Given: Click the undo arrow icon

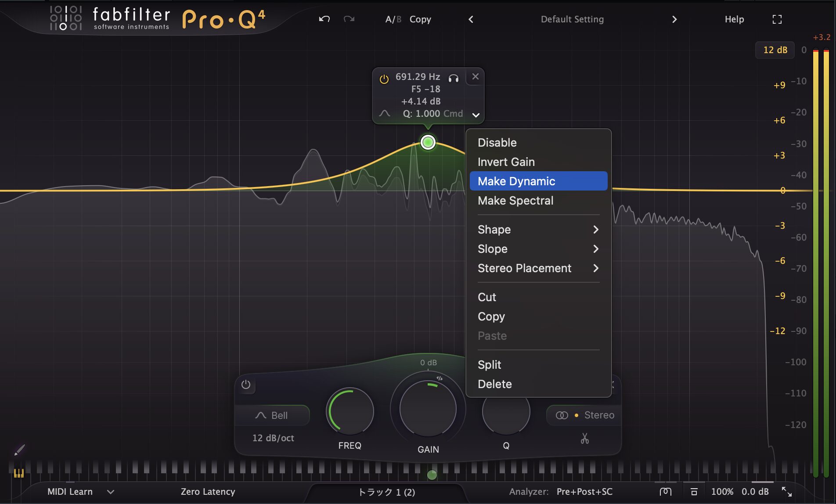Looking at the screenshot, I should 324,19.
